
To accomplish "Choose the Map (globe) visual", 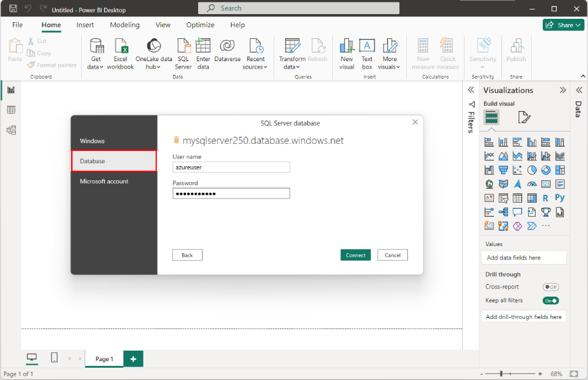I will pyautogui.click(x=489, y=184).
